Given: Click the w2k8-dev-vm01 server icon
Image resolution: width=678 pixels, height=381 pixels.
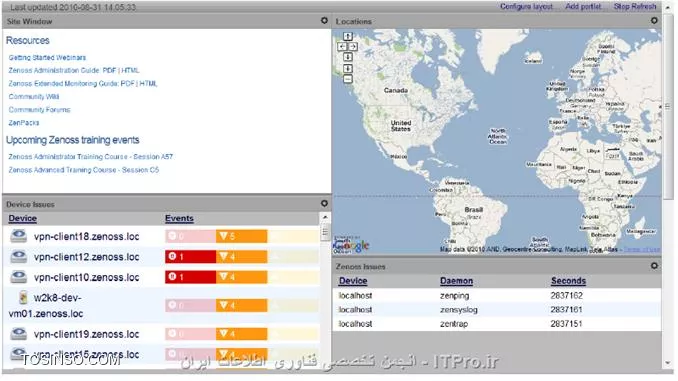Looking at the screenshot, I should [x=23, y=297].
